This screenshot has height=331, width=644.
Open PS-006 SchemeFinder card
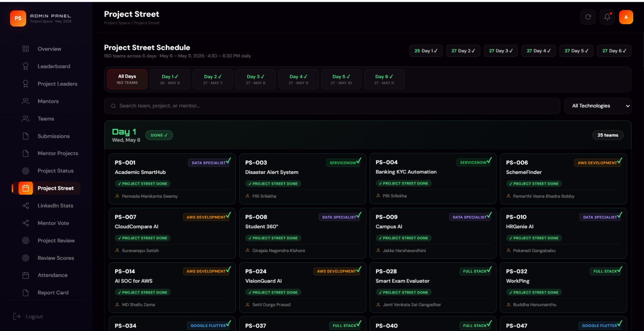[x=563, y=179]
